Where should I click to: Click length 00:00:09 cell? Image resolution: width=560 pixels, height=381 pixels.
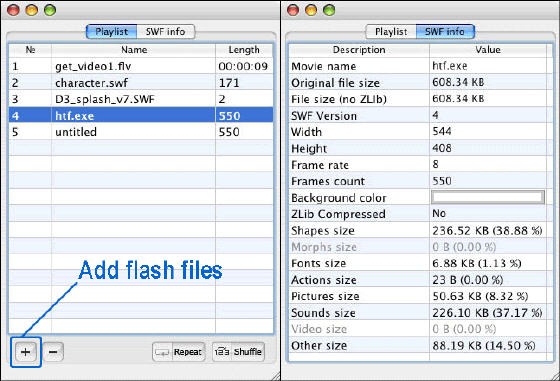click(x=243, y=66)
